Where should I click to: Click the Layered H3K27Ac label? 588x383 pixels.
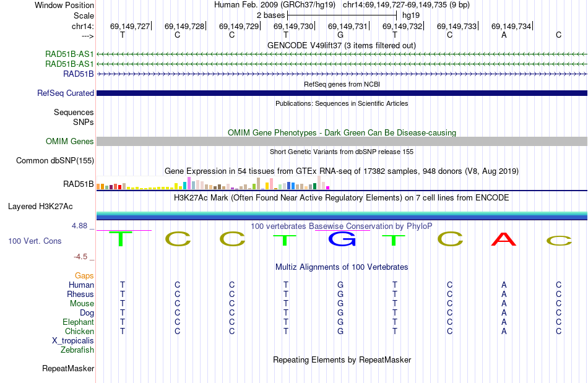tap(40, 207)
